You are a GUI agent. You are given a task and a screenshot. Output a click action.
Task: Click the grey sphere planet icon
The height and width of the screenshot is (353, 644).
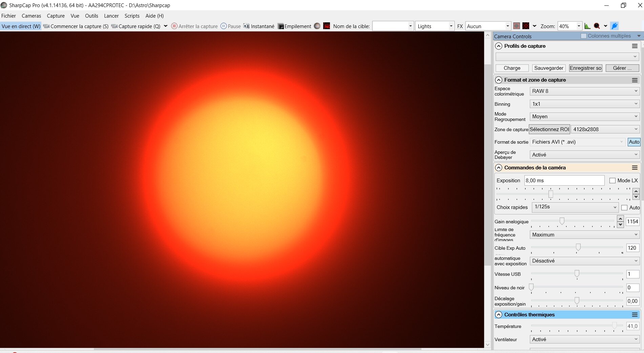(317, 26)
